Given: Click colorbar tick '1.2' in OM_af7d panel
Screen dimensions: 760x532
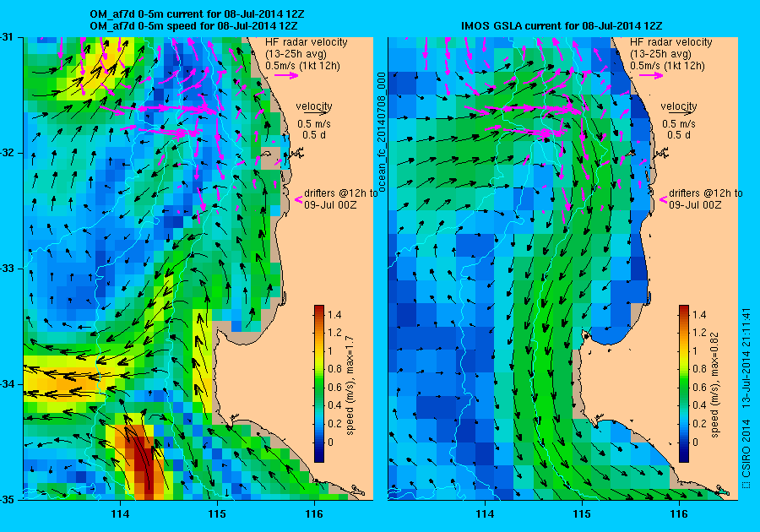Looking at the screenshot, I should pyautogui.click(x=334, y=333).
